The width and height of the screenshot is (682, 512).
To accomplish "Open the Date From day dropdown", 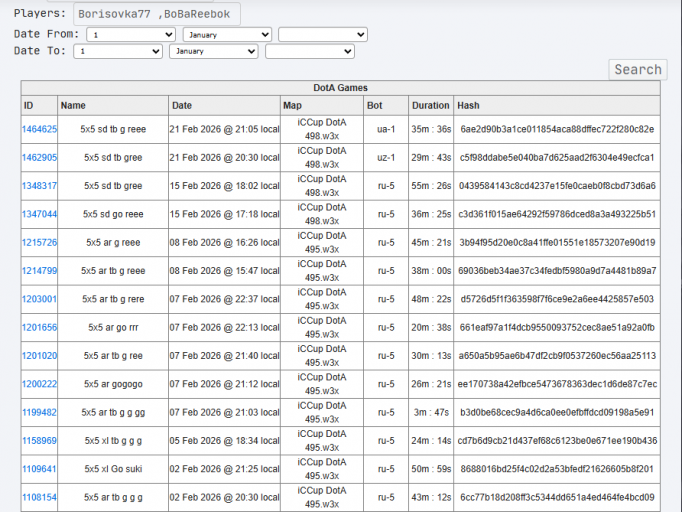I will (x=131, y=35).
